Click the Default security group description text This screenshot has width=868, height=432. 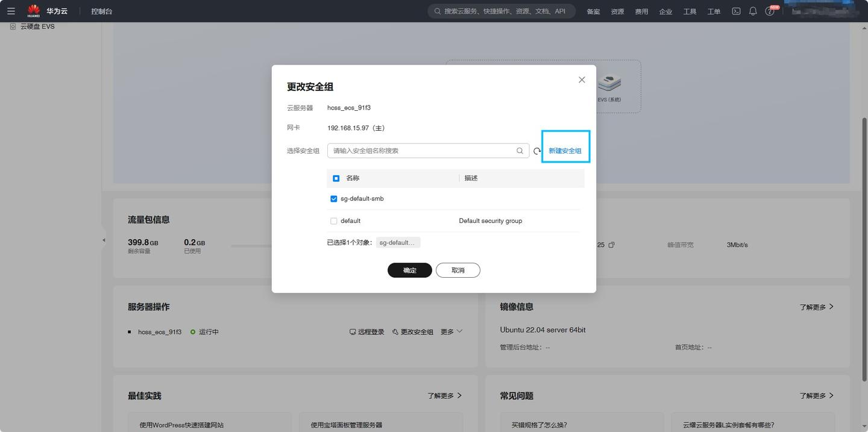[491, 221]
